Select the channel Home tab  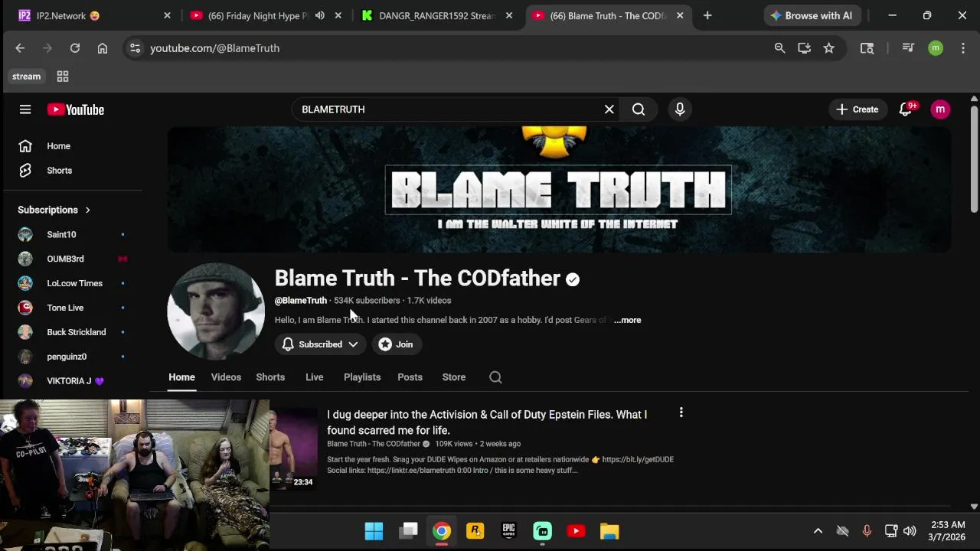(x=181, y=377)
